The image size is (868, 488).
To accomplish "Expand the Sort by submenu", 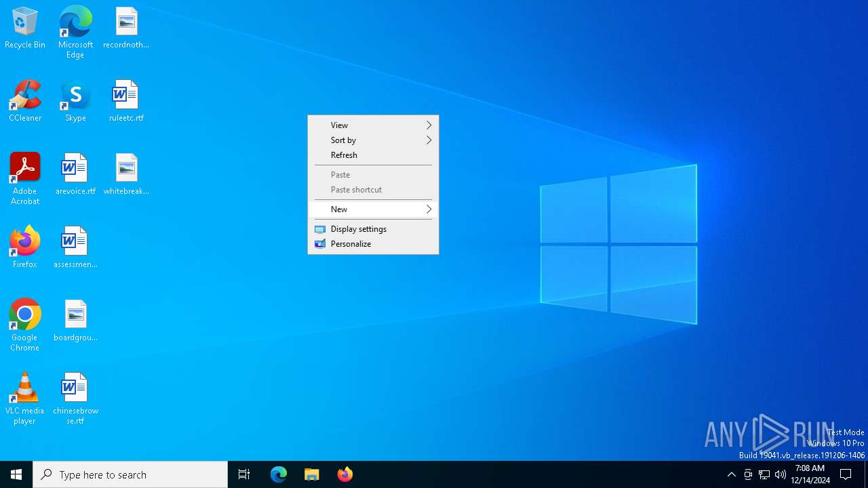I will point(373,140).
